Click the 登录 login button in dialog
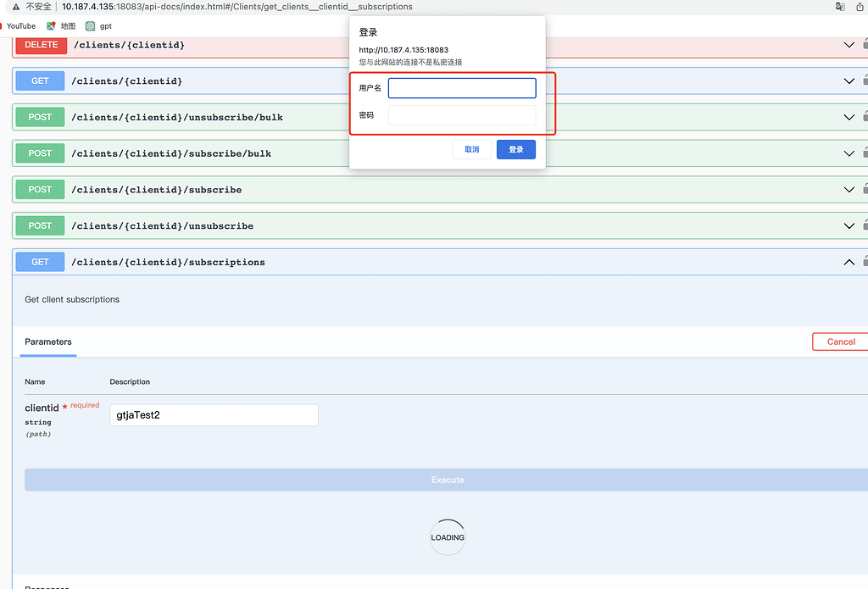The width and height of the screenshot is (868, 589). [x=515, y=150]
